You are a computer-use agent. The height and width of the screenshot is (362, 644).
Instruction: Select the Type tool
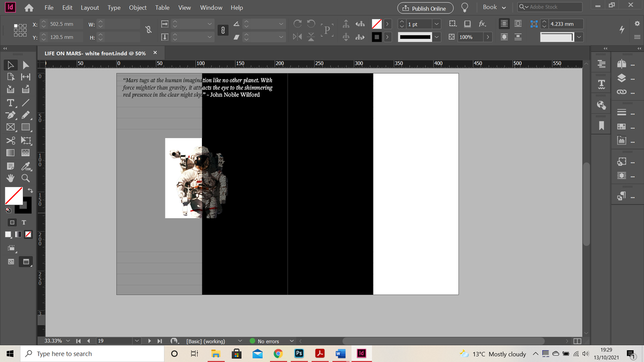[x=11, y=102]
